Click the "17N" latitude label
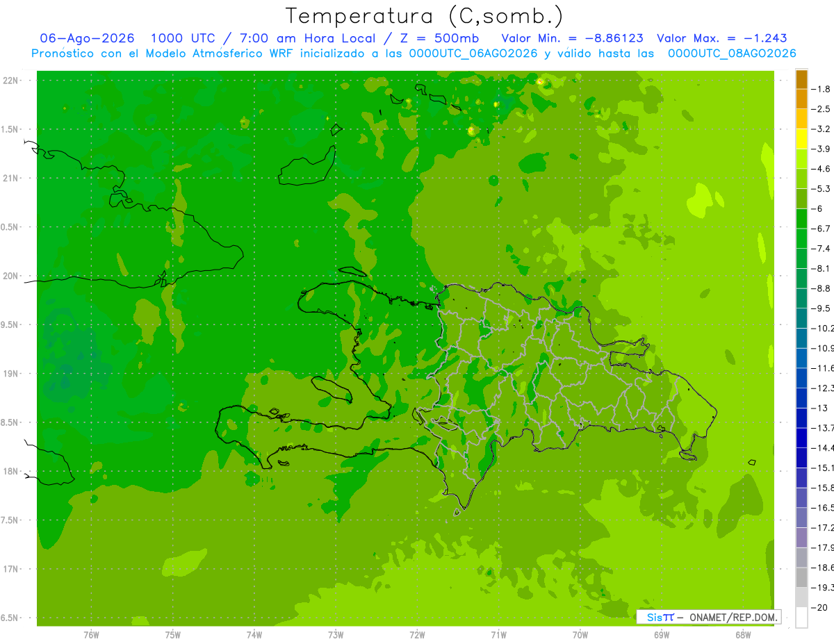 pyautogui.click(x=11, y=569)
